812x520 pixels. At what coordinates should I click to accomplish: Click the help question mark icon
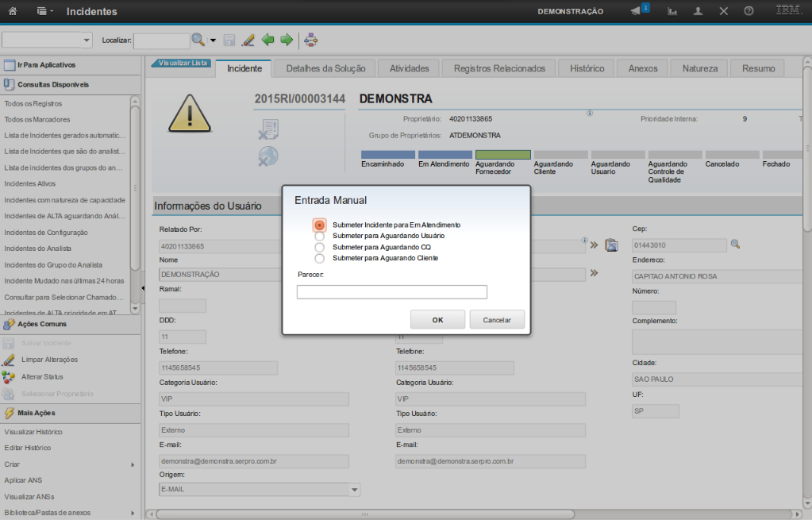pyautogui.click(x=749, y=11)
